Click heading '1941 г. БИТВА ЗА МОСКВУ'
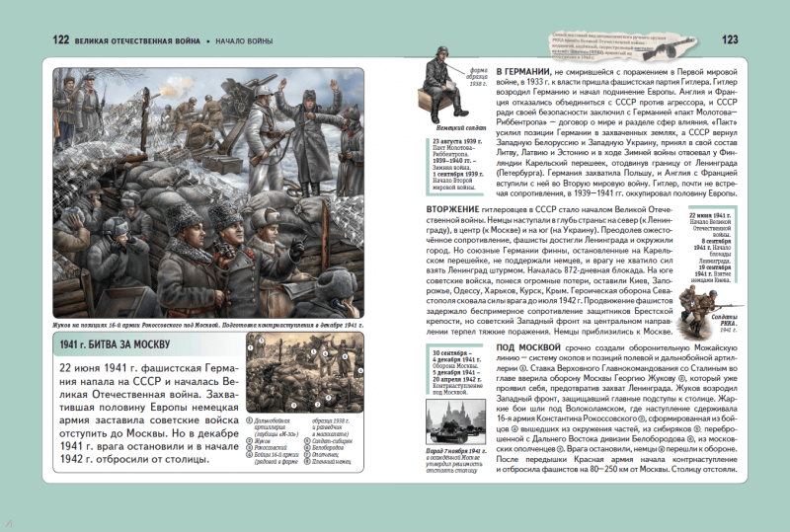 (115, 345)
